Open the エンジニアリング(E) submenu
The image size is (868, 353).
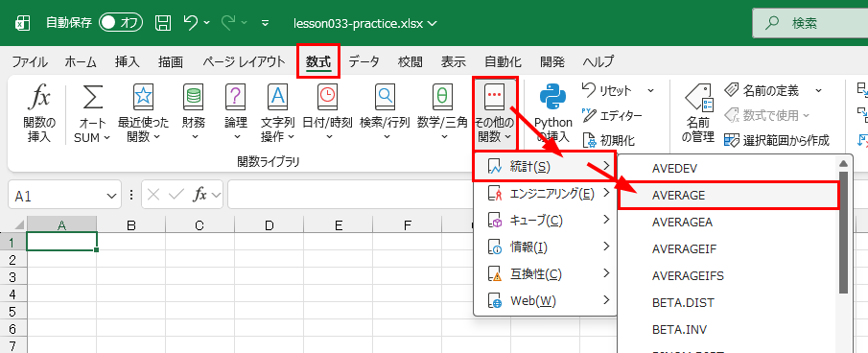[546, 193]
